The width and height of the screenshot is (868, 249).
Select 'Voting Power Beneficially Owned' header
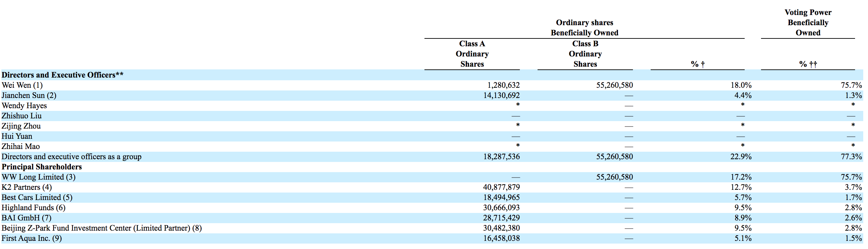pyautogui.click(x=808, y=23)
